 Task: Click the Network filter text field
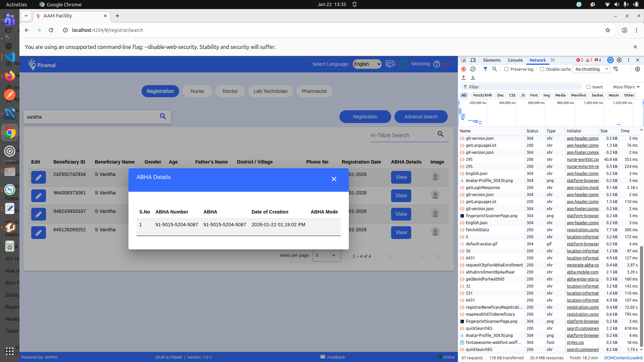coord(523,87)
